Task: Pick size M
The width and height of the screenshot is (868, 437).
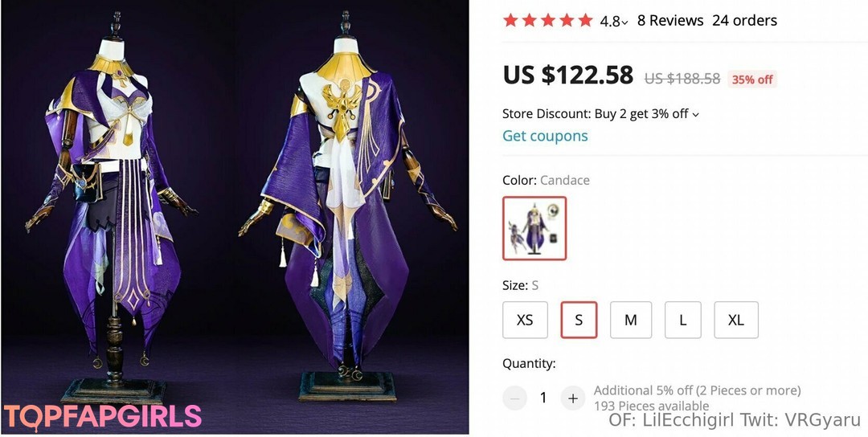Action: (631, 320)
